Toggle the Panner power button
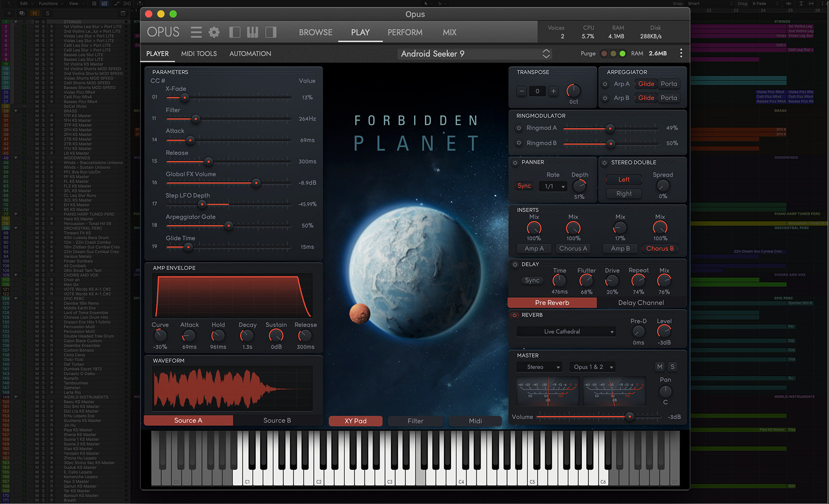The image size is (829, 504). [x=515, y=162]
